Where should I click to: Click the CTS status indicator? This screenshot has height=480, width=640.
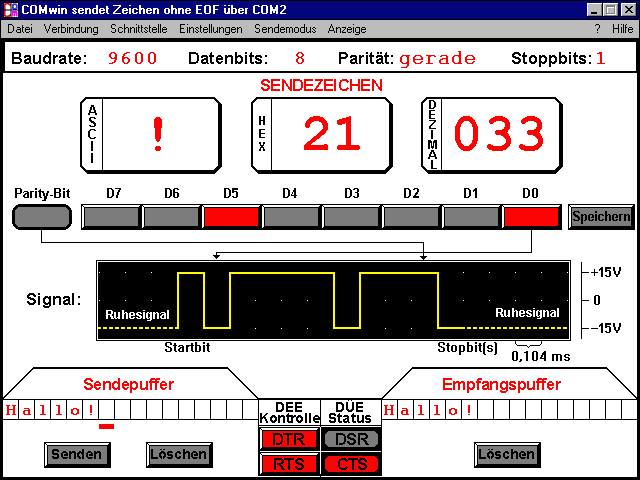[x=351, y=463]
